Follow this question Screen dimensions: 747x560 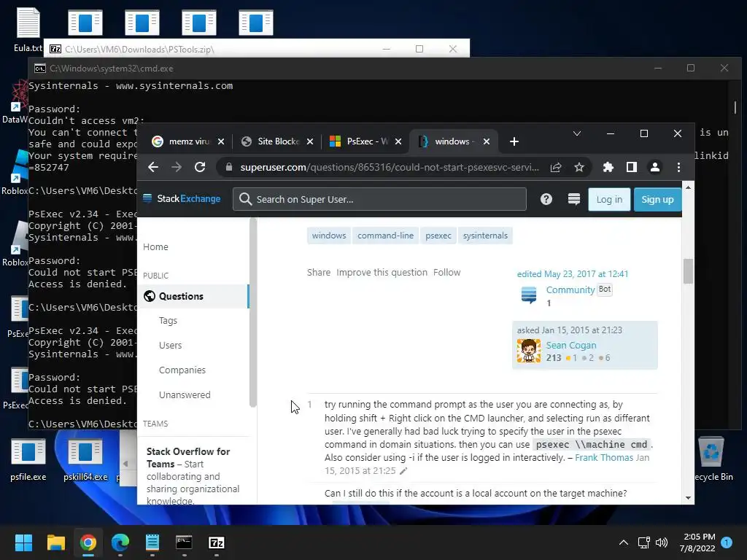pos(447,273)
